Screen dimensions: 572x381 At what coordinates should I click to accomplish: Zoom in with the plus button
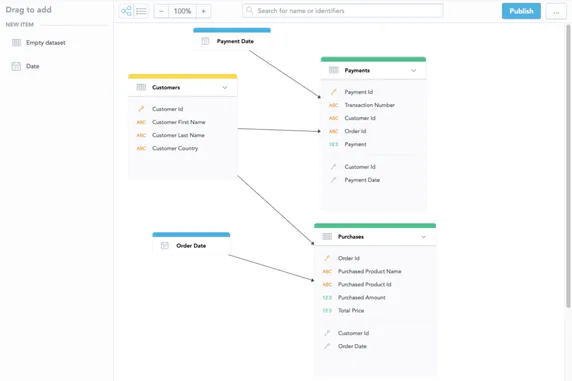pos(204,11)
